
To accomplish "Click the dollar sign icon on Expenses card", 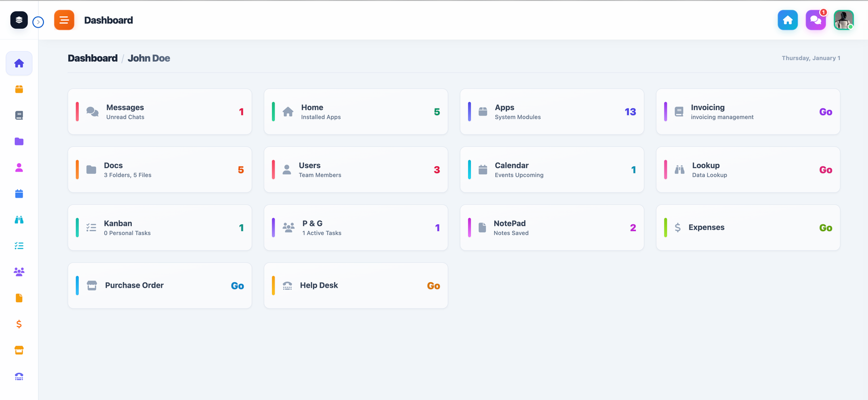I will coord(678,228).
